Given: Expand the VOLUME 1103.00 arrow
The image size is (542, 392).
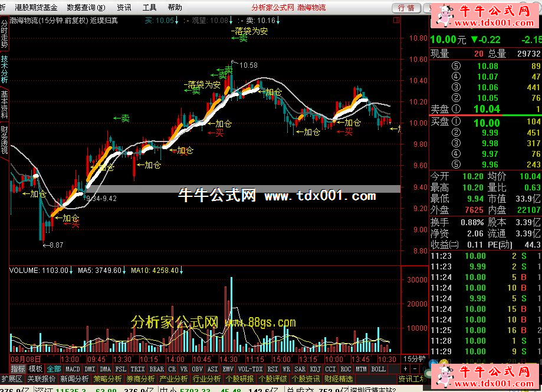Looking at the screenshot, I should click(71, 271).
